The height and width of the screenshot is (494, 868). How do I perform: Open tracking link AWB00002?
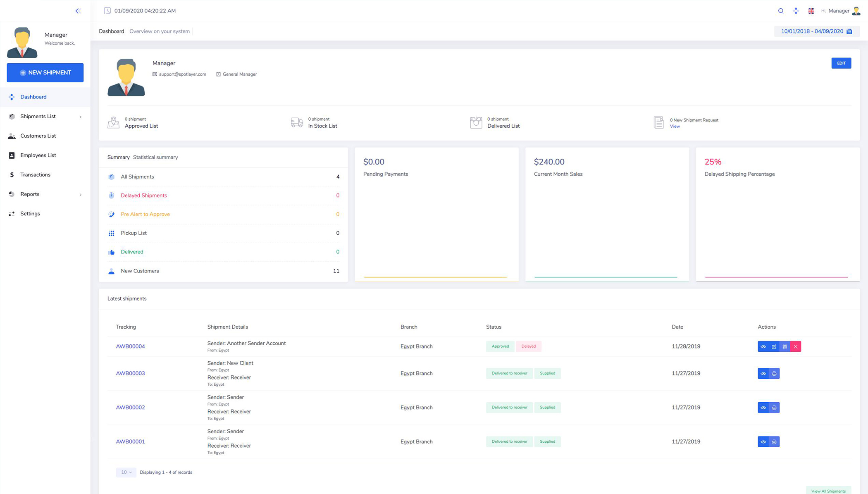click(x=130, y=407)
